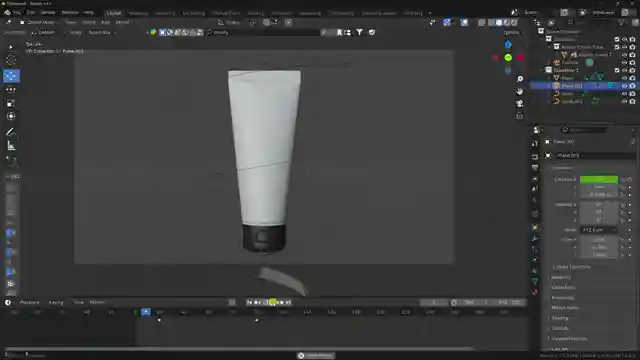Jump to last frame playback button

pyautogui.click(x=289, y=302)
